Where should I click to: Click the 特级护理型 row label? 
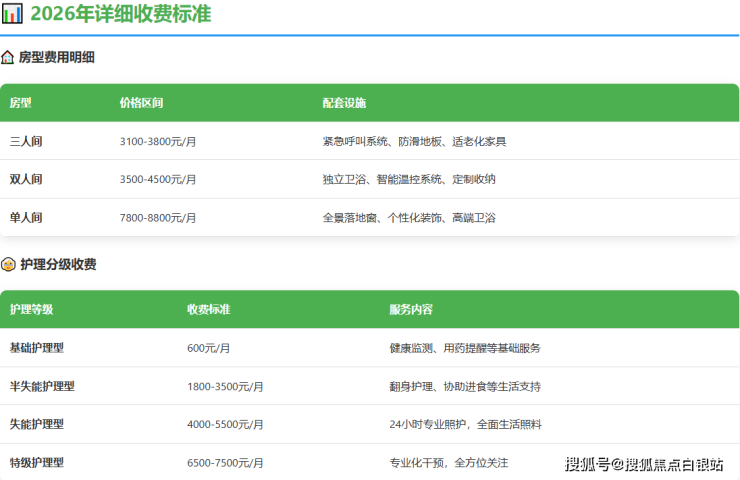(36, 462)
